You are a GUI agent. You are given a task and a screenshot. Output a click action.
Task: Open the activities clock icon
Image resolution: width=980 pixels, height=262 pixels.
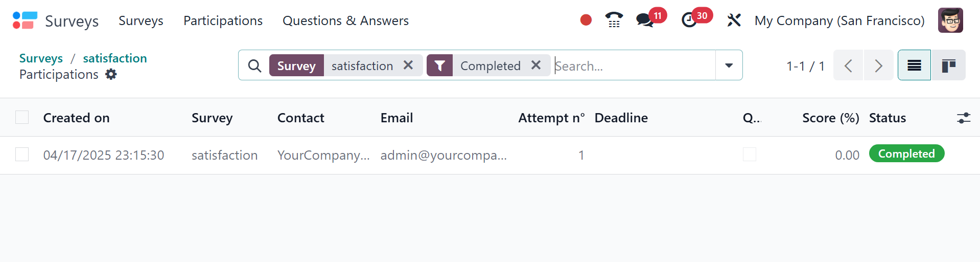[x=689, y=20]
